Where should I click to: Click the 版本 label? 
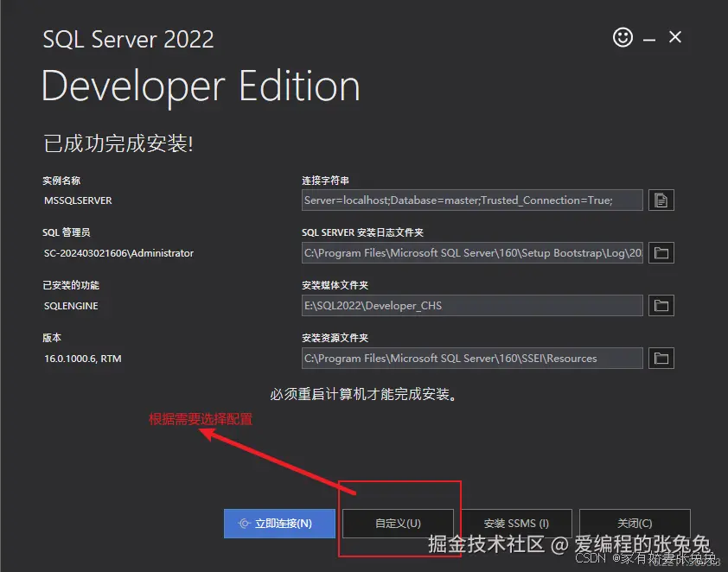(52, 338)
